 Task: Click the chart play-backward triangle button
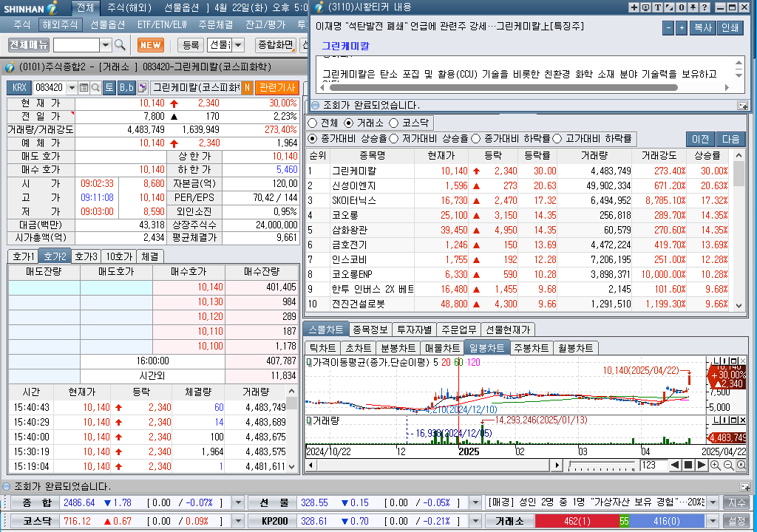pos(676,465)
